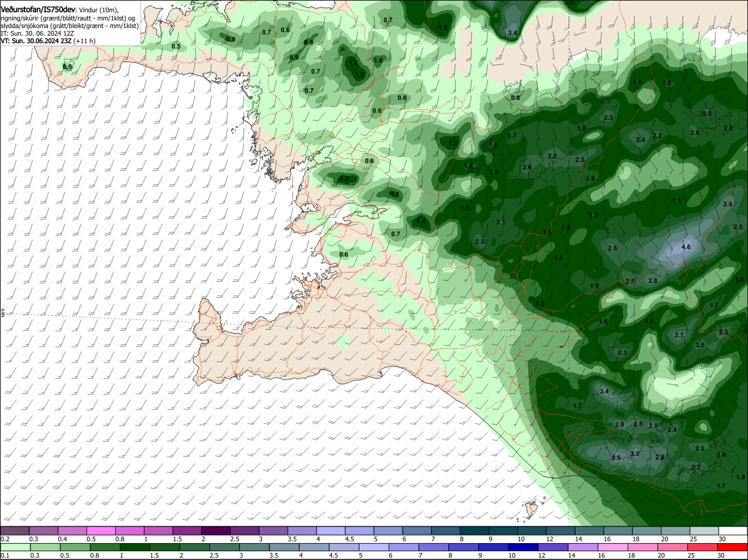
Task: Click the 3.3 precipitation value
Action: [635, 454]
